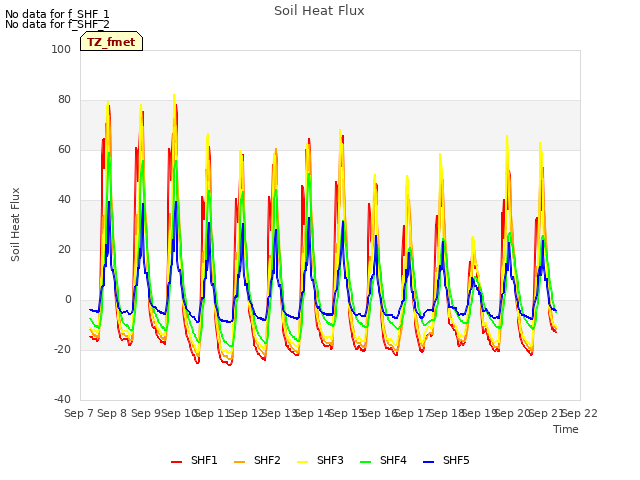This screenshot has height=480, width=640.
Task: Click the Sep 7 x-axis tick label
Action: tap(79, 413)
